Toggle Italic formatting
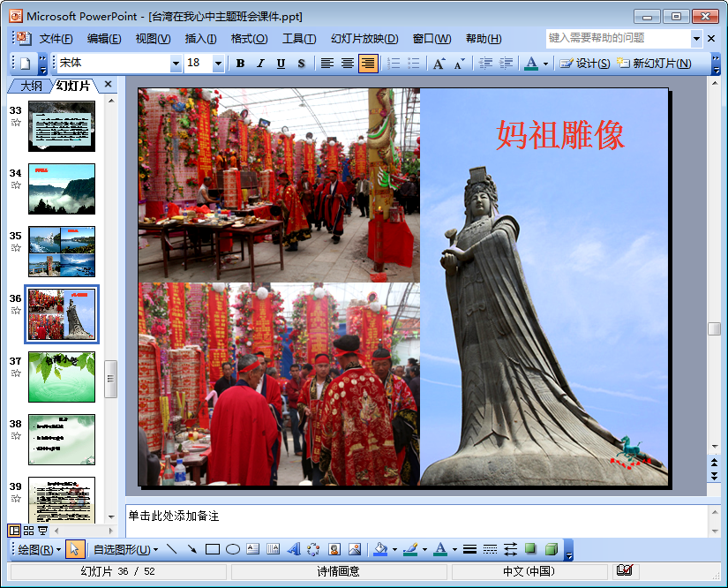The height and width of the screenshot is (588, 728). click(x=260, y=64)
